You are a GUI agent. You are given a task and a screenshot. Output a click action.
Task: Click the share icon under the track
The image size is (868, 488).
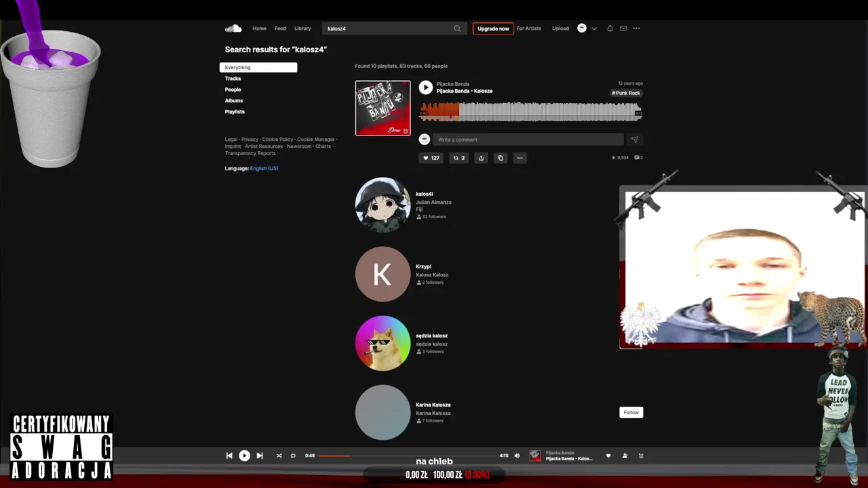[481, 158]
